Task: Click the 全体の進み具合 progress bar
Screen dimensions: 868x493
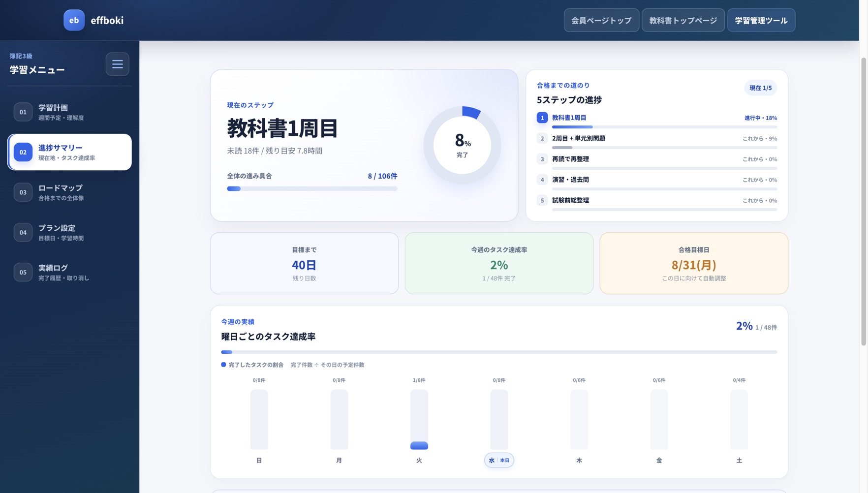Action: 312,188
